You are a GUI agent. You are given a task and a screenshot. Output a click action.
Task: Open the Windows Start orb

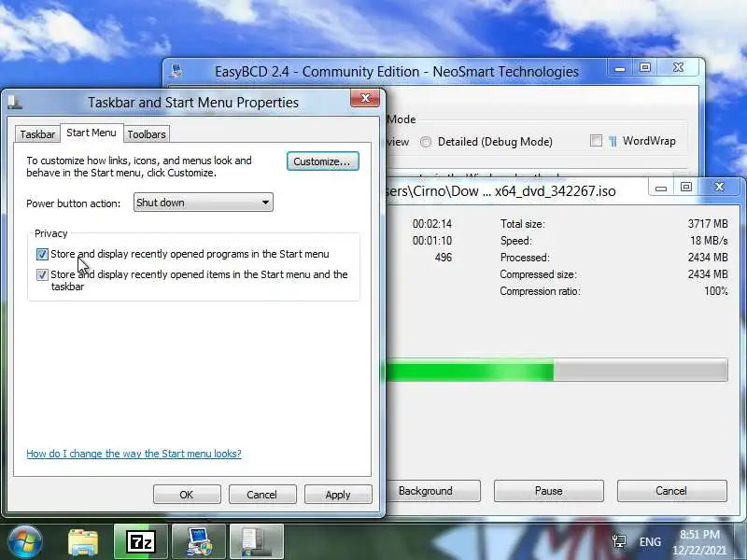click(24, 541)
